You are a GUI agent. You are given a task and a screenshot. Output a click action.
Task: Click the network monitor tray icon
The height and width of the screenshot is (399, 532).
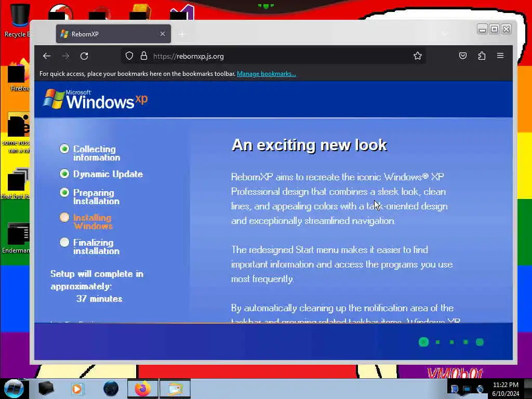click(467, 389)
